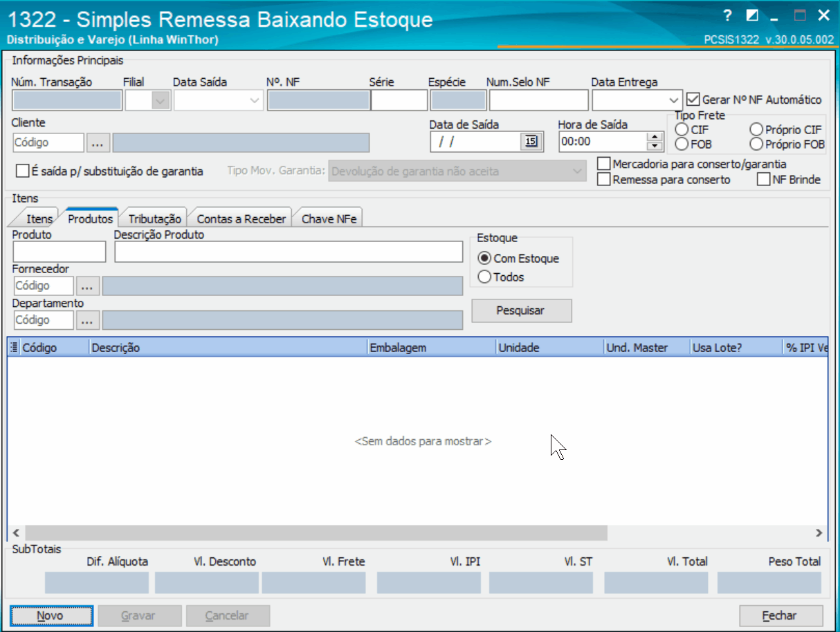Sort by the Descrição column header
Viewport: 840px width, 632px height.
pos(228,348)
